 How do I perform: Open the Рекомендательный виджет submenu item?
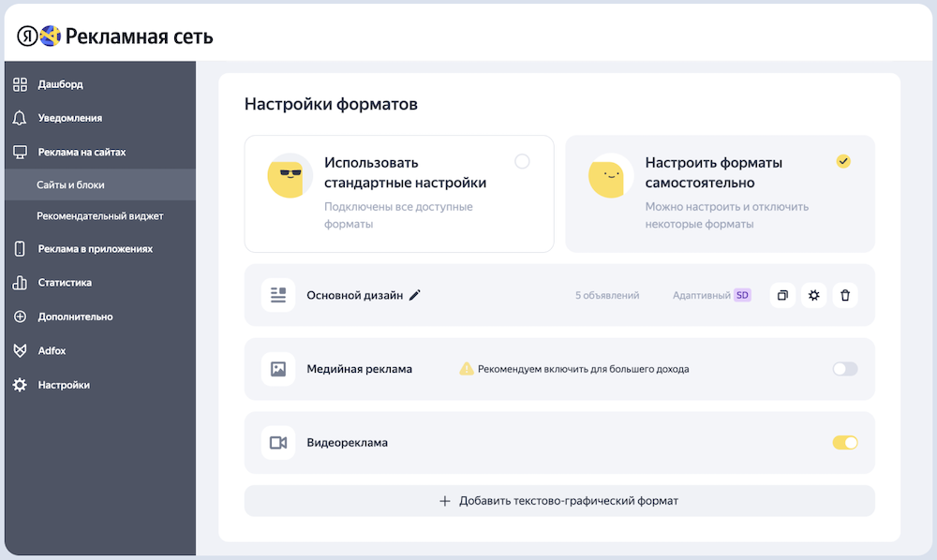point(100,216)
